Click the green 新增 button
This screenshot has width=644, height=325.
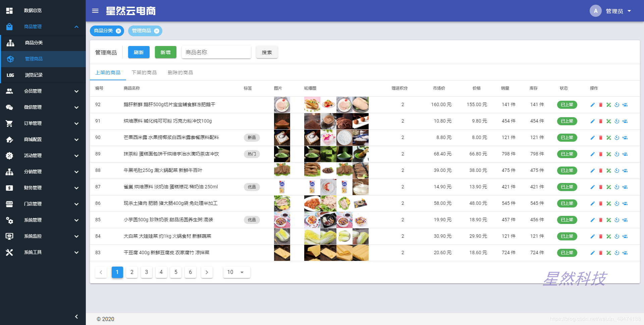[x=165, y=52]
